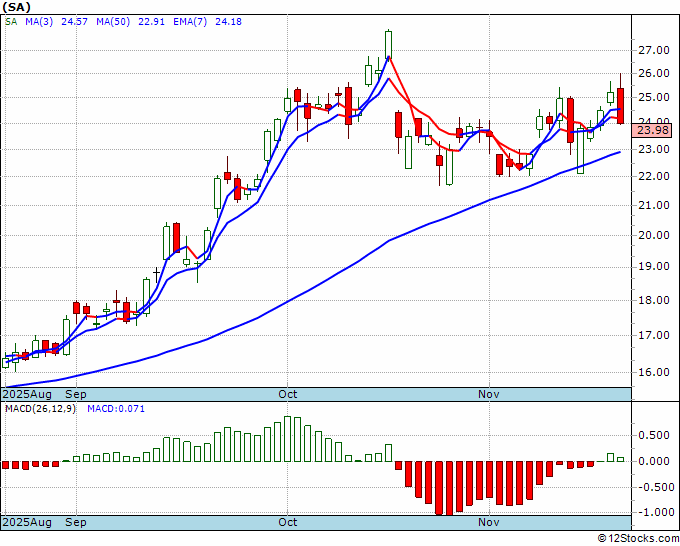Open the 12Stocks.com copyright link

click(638, 539)
